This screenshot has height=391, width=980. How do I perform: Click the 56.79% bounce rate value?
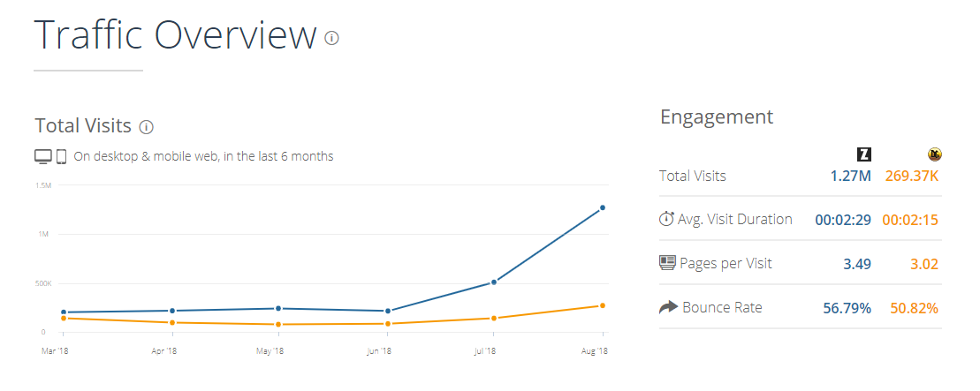[847, 308]
